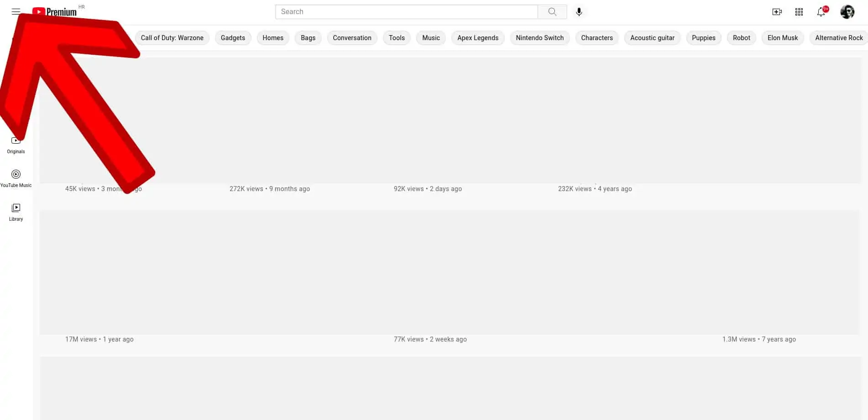Select the Tools chip
The width and height of the screenshot is (868, 420).
point(397,38)
